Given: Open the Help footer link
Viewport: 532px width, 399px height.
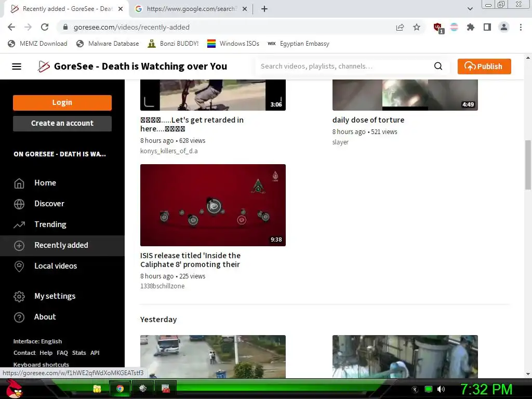Looking at the screenshot, I should tap(46, 353).
